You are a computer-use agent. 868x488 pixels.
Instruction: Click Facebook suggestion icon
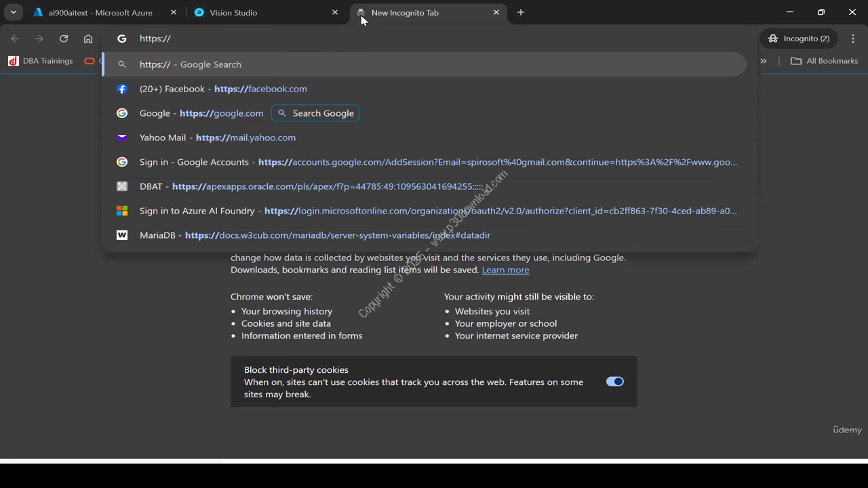tap(122, 89)
